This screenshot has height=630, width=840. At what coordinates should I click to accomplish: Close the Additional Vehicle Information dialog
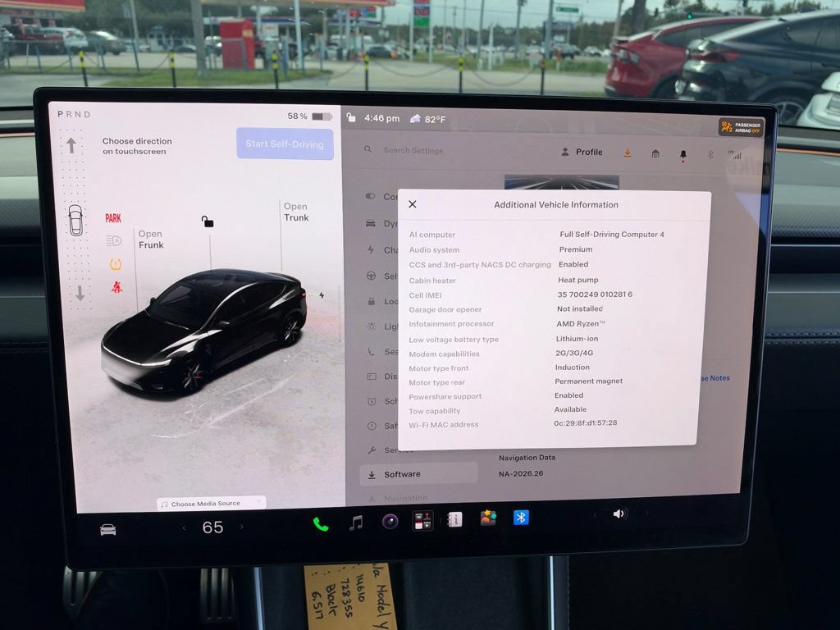pos(413,204)
